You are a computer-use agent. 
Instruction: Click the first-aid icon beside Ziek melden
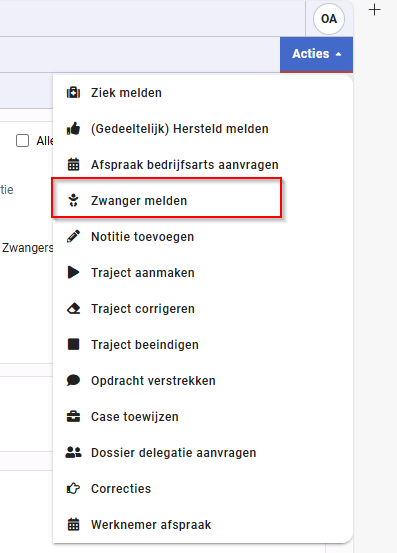pos(73,93)
